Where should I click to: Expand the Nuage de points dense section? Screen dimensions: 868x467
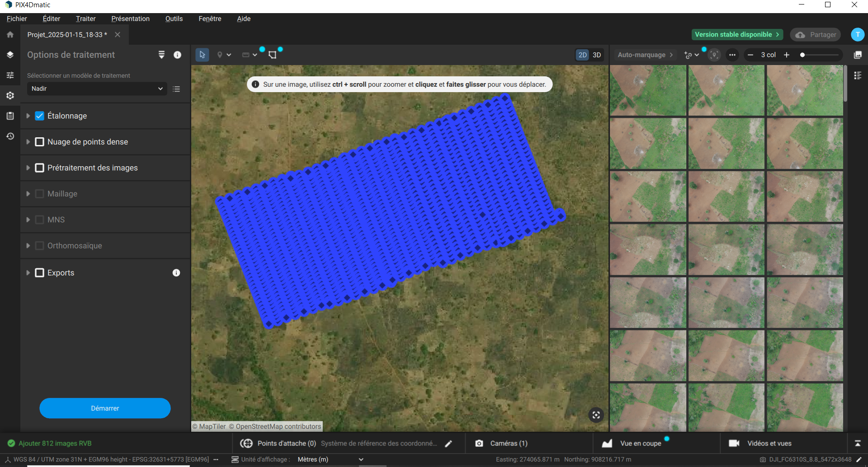(28, 142)
